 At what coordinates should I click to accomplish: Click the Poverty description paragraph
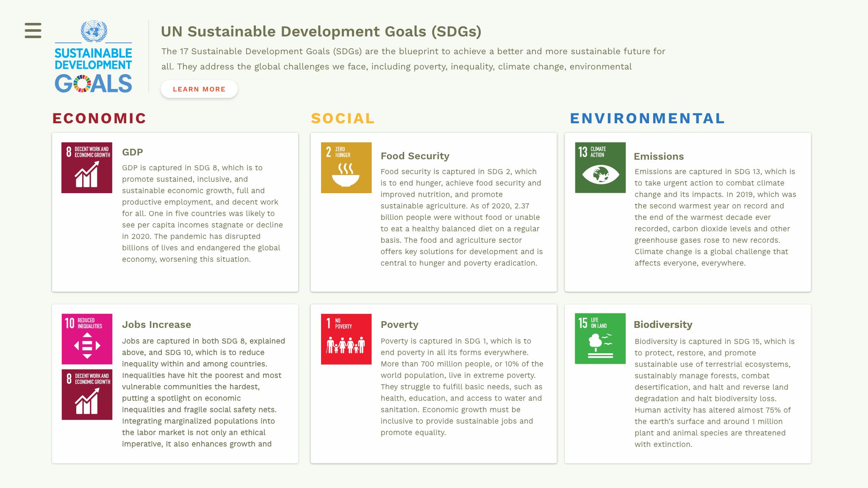click(x=462, y=387)
